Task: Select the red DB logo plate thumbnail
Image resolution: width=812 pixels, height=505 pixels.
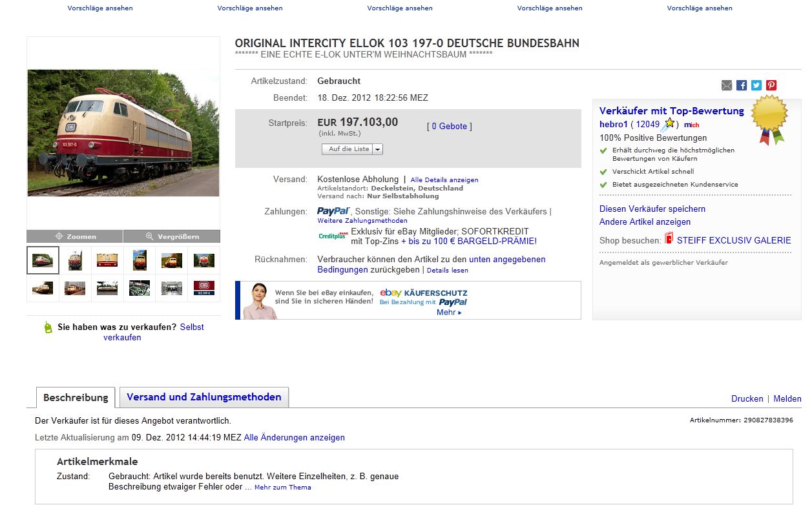Action: coord(204,288)
